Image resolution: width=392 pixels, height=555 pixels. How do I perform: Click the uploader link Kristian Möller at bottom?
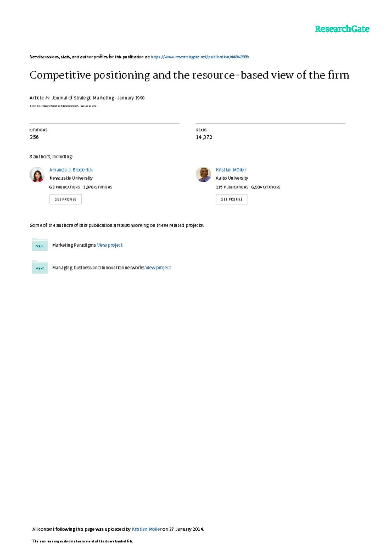[x=147, y=529]
